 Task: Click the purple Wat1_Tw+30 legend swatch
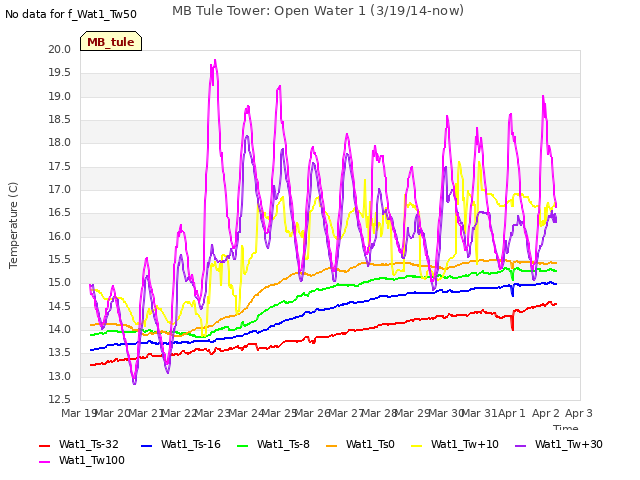click(520, 446)
